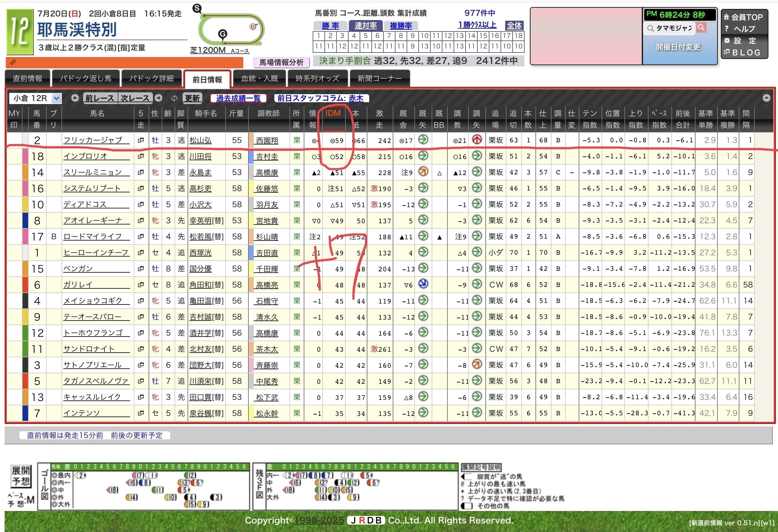Screen dimensions: 778x532
Task: Click the 開催日付変更 button
Action: point(678,47)
